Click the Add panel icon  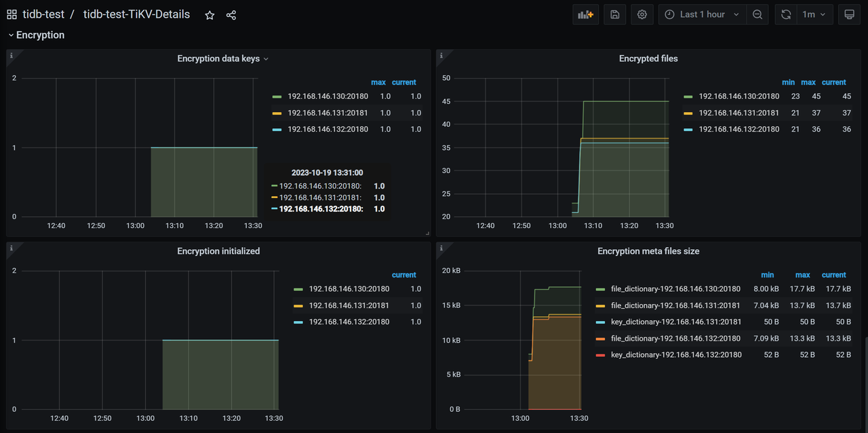click(x=585, y=14)
